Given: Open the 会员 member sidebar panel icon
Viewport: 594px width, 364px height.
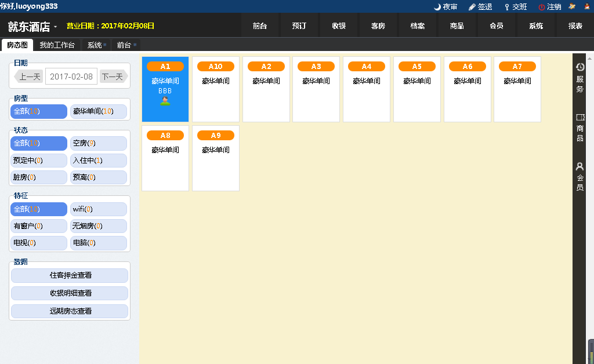Looking at the screenshot, I should [x=580, y=166].
